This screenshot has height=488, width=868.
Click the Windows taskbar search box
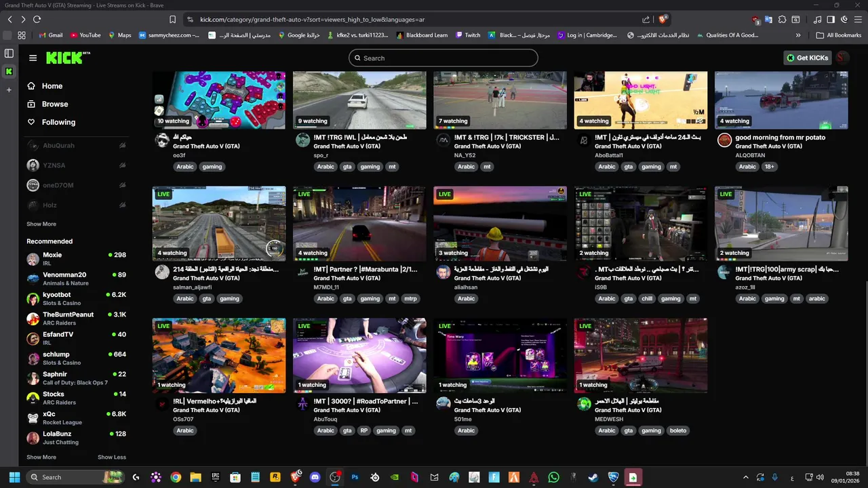76,477
